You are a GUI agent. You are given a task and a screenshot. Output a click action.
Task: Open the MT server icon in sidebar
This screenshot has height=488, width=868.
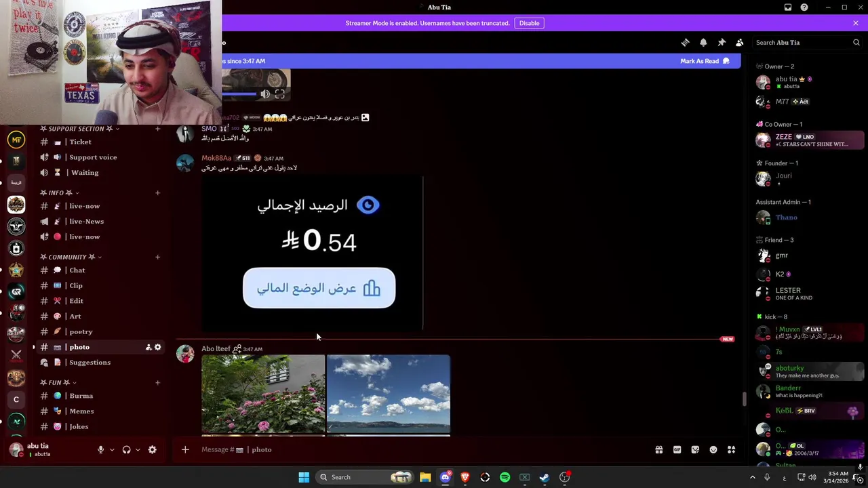[16, 140]
